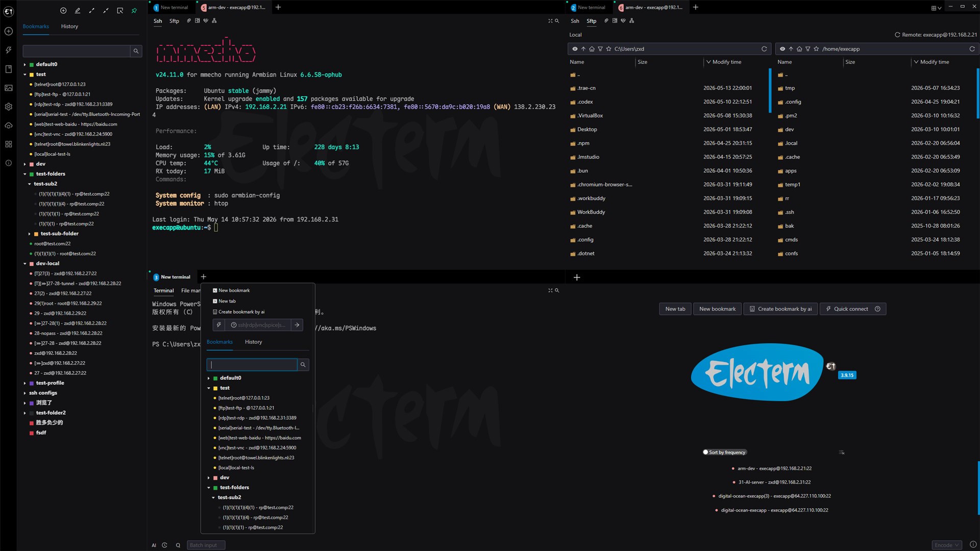
Task: Open terminal themes picture icon in sidebar
Action: (x=9, y=88)
